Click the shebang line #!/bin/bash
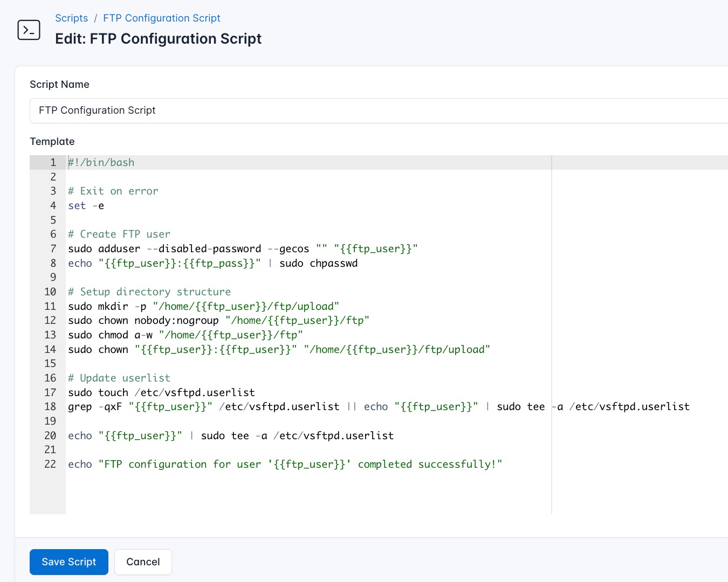The height and width of the screenshot is (582, 728). (101, 163)
